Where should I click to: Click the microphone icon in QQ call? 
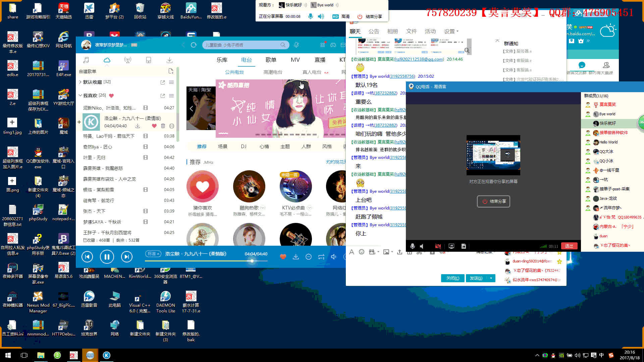coord(412,246)
